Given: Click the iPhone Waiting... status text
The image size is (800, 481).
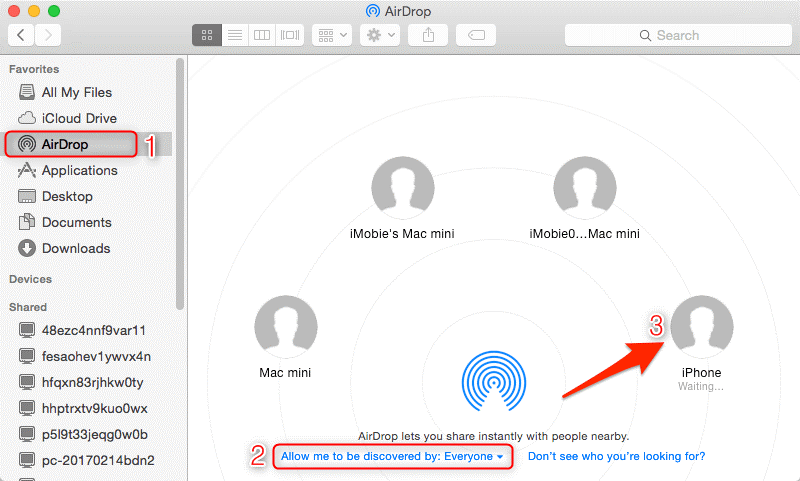Looking at the screenshot, I should [701, 387].
